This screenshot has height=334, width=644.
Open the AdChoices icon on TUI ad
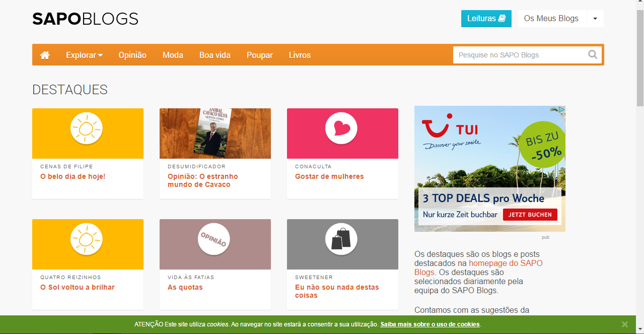561,109
